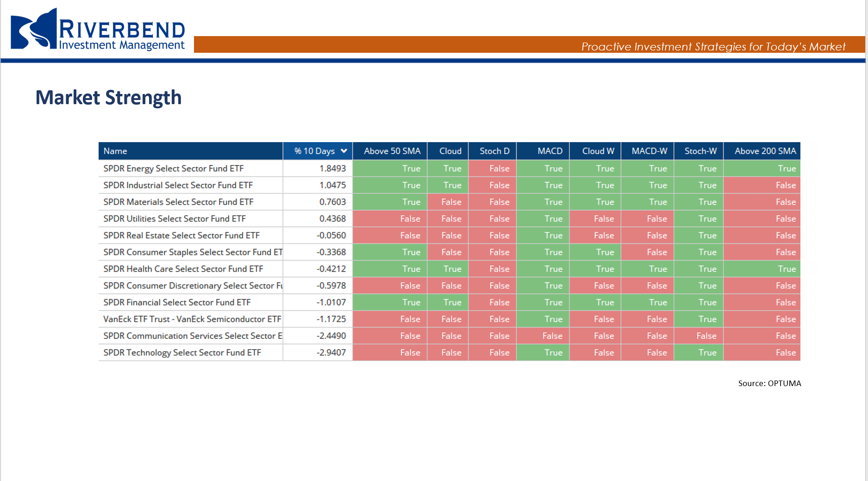Click the -0.3368 value for Consumer Staples
The image size is (868, 481).
[x=331, y=252]
